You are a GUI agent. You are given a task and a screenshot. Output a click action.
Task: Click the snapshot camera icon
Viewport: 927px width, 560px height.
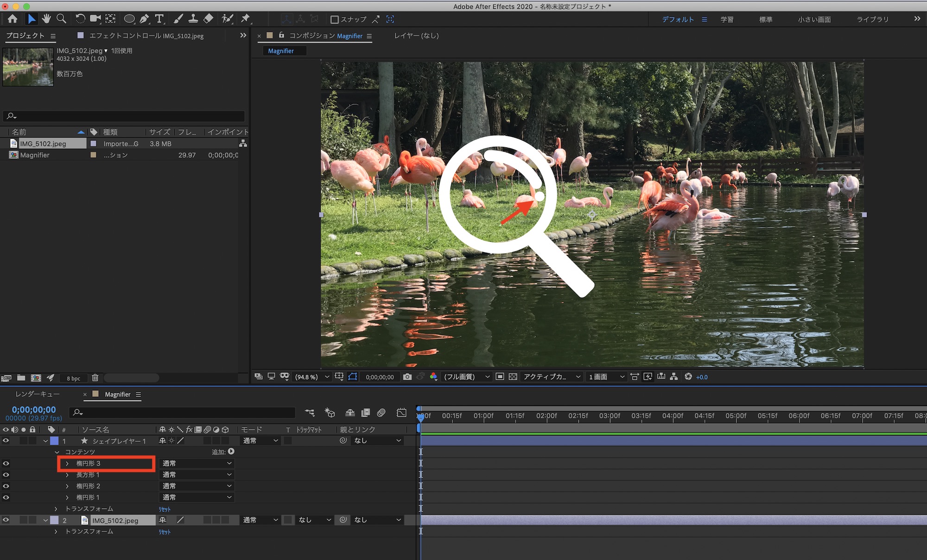pos(407,377)
